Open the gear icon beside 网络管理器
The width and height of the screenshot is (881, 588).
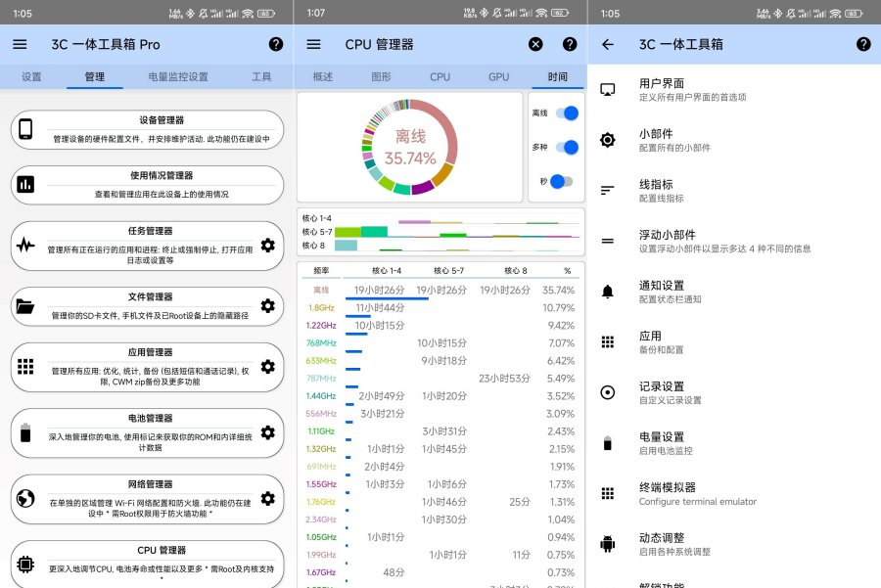pos(267,497)
